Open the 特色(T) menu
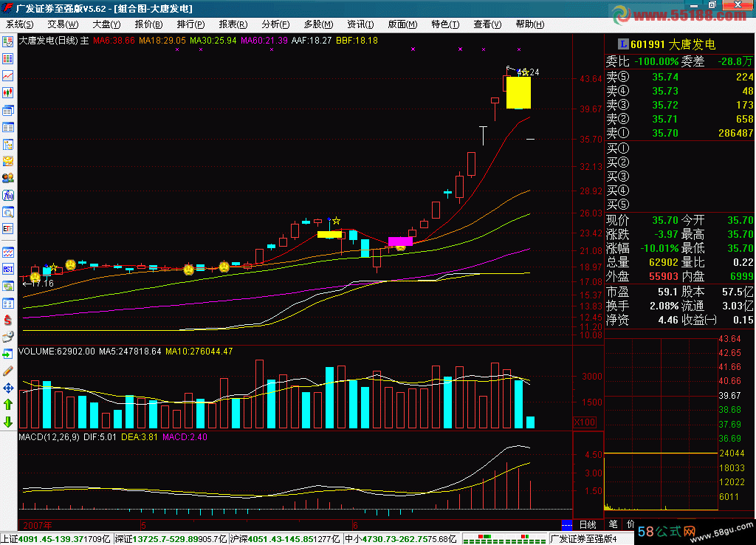The width and height of the screenshot is (756, 545). 445,24
